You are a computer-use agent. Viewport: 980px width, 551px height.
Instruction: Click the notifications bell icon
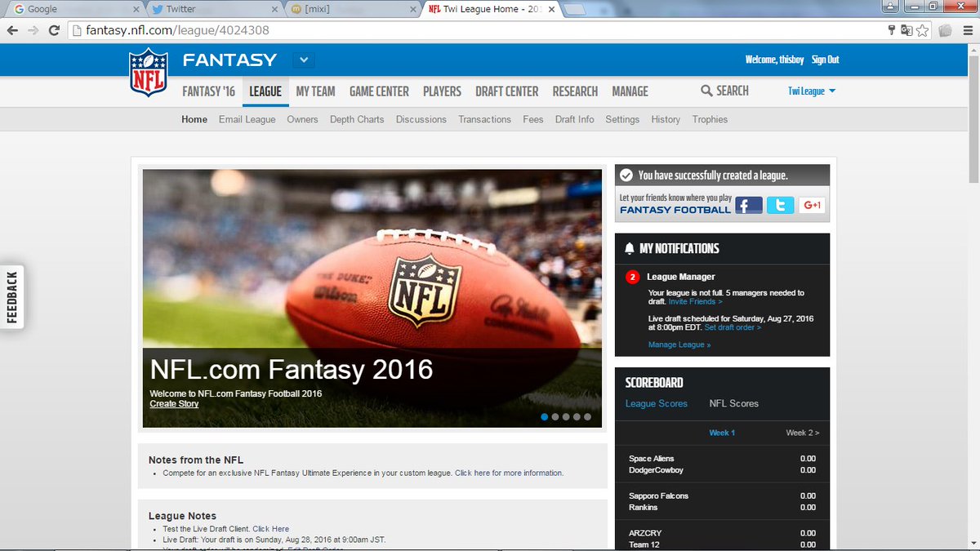[x=629, y=248]
